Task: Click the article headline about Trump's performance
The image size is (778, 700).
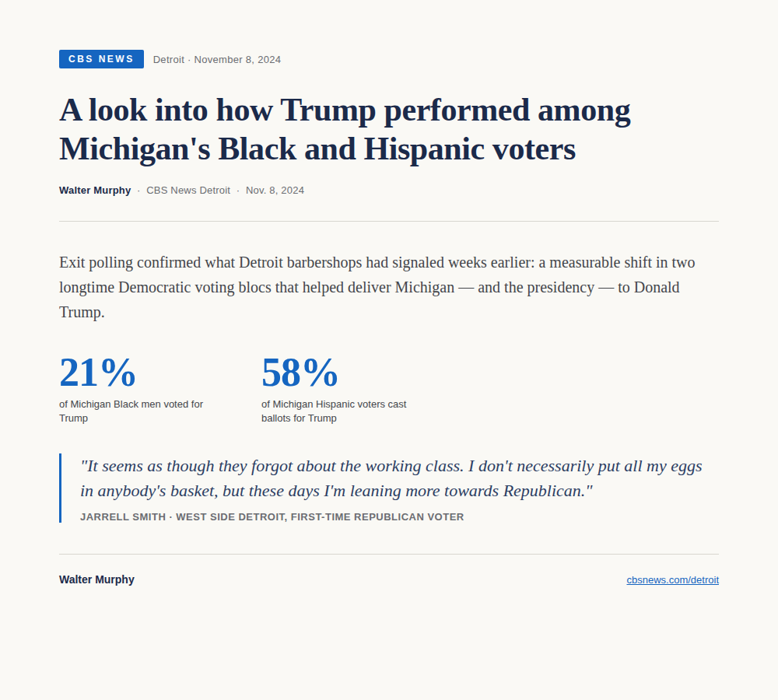Action: pos(345,129)
